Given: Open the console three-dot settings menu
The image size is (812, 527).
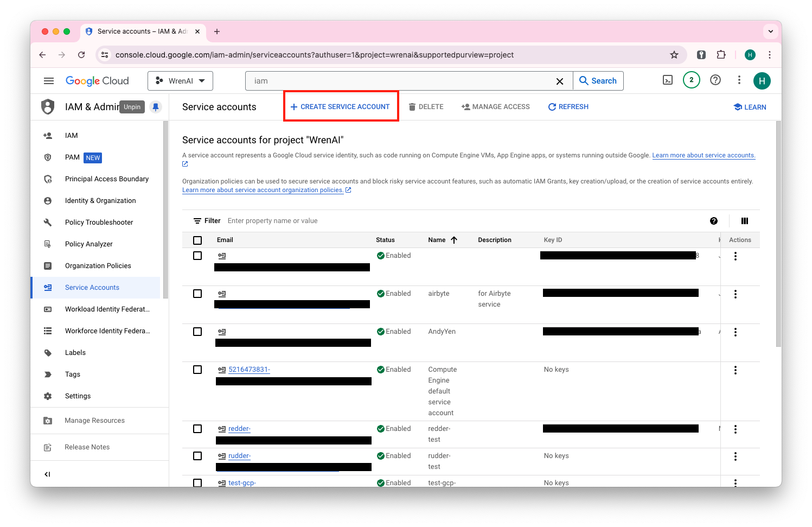Looking at the screenshot, I should [x=739, y=80].
